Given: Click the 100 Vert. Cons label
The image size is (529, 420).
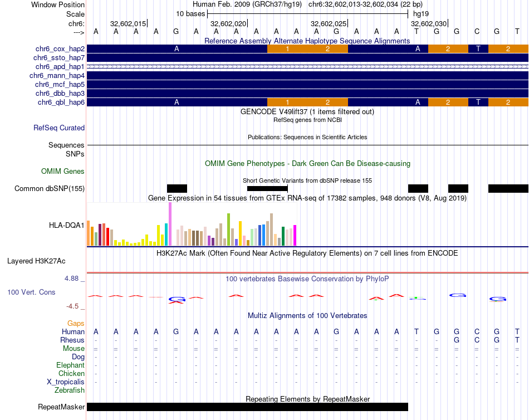Looking at the screenshot, I should pyautogui.click(x=31, y=292).
